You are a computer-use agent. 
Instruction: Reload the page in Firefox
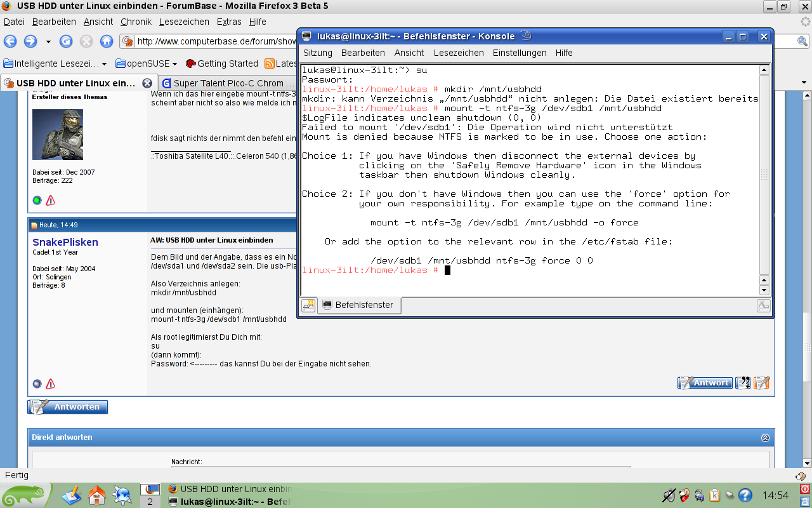(x=66, y=41)
